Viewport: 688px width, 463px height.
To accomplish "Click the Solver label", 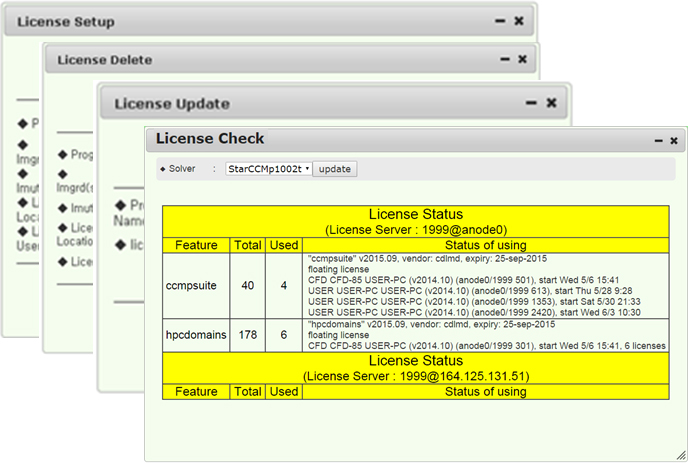I will [x=182, y=169].
